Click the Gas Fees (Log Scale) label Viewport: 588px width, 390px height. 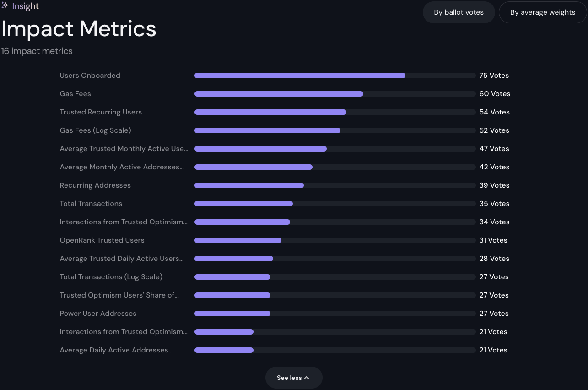[95, 130]
